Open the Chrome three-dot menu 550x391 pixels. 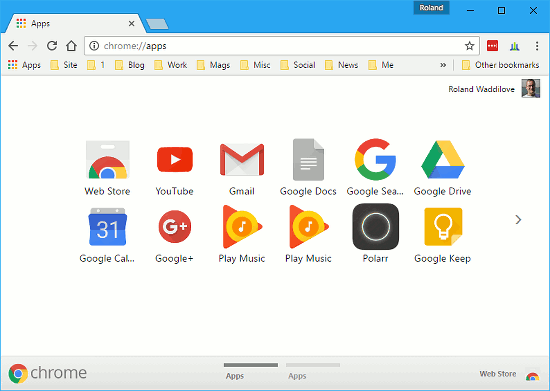coord(537,46)
